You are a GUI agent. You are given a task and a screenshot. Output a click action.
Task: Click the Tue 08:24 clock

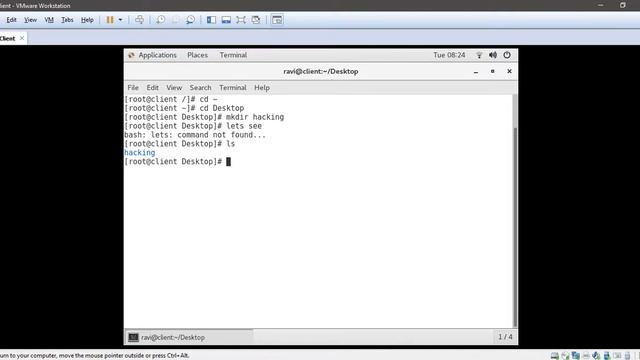coord(449,55)
